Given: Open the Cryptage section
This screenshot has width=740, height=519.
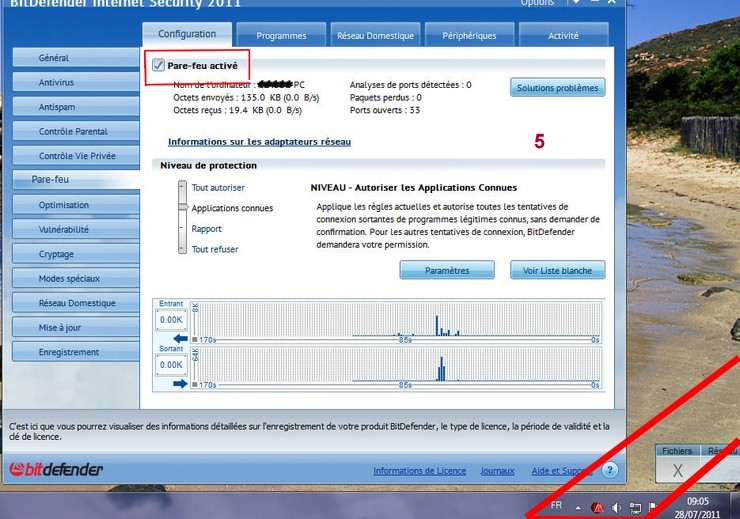Looking at the screenshot, I should (x=76, y=254).
